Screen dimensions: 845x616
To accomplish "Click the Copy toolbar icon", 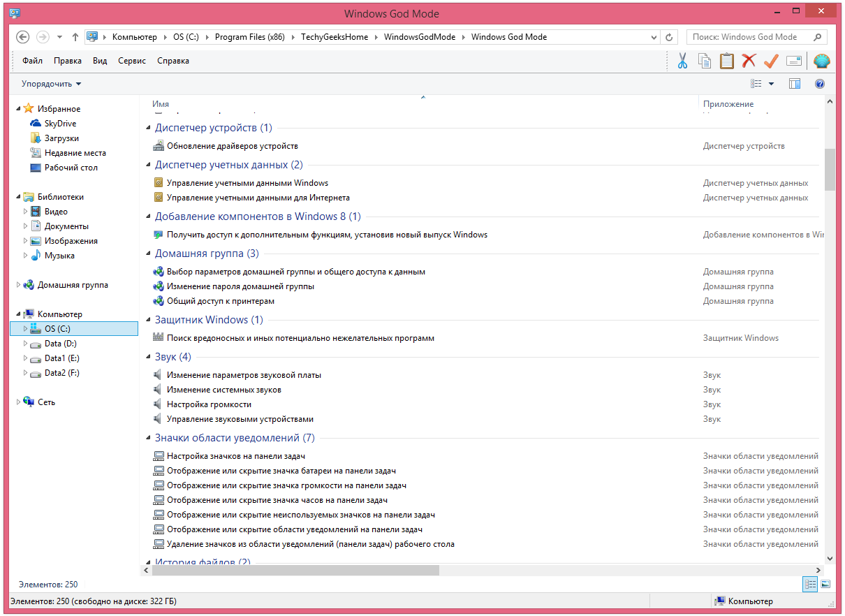I will 705,61.
